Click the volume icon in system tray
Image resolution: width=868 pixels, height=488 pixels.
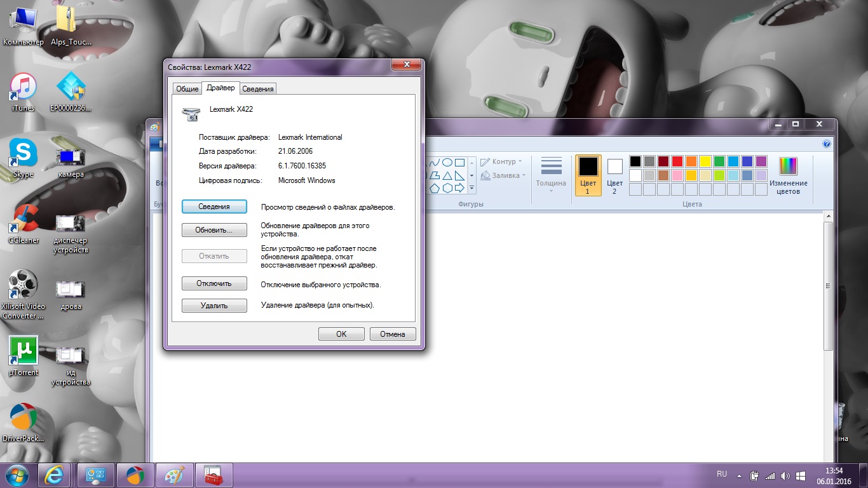tap(785, 475)
